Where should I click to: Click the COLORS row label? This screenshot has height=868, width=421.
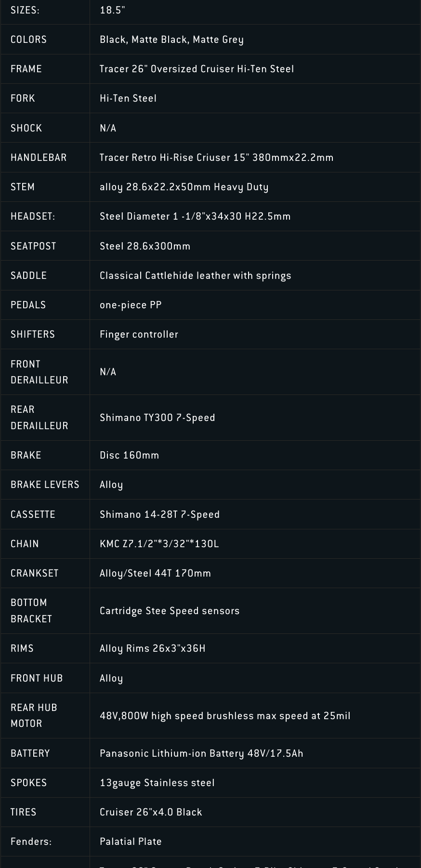click(x=28, y=39)
